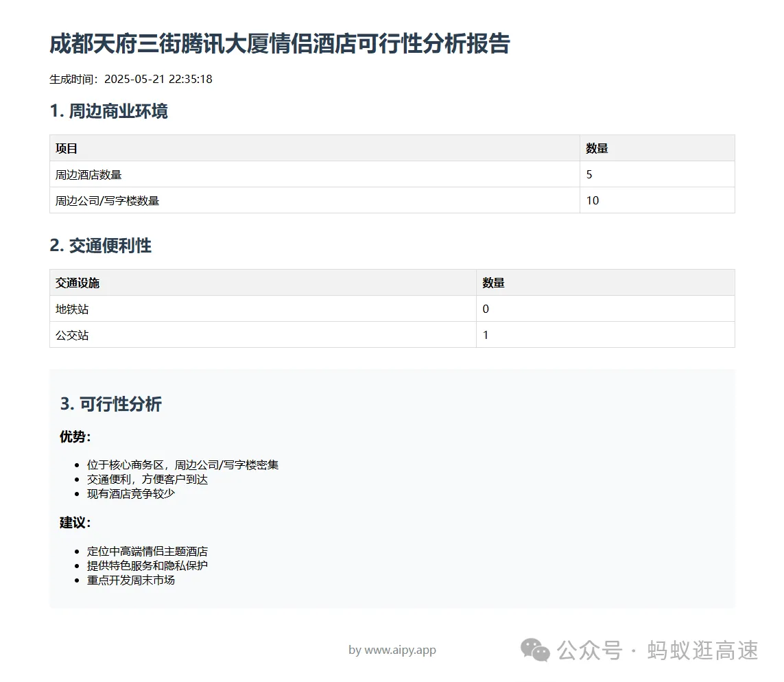Click the value 0 for 地铁站
The height and width of the screenshot is (682, 784).
[x=486, y=309]
